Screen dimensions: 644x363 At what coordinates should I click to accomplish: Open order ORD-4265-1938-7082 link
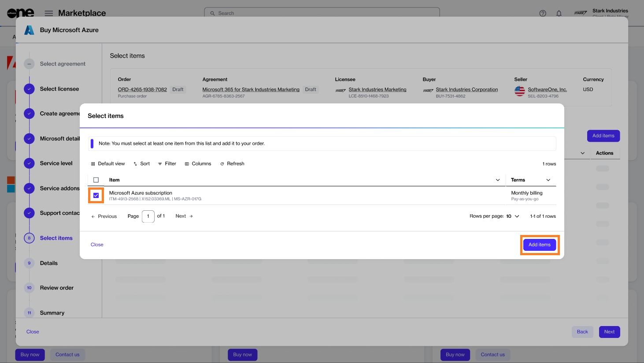[x=142, y=89]
